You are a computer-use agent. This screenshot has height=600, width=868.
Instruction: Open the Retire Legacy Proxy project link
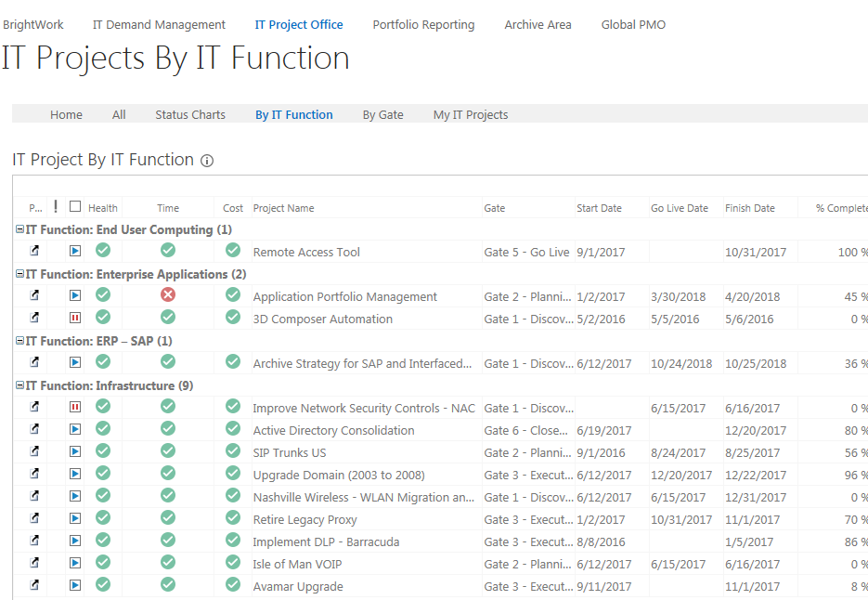[x=305, y=520]
